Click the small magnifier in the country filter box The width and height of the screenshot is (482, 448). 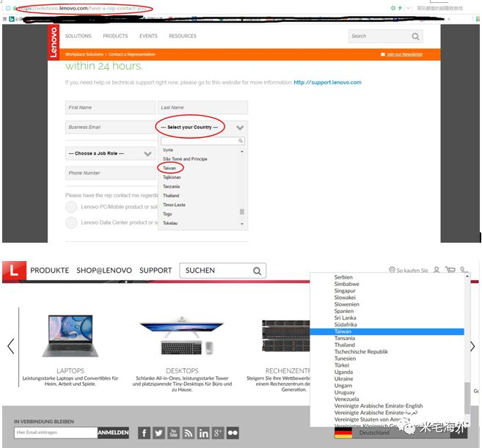(x=241, y=141)
